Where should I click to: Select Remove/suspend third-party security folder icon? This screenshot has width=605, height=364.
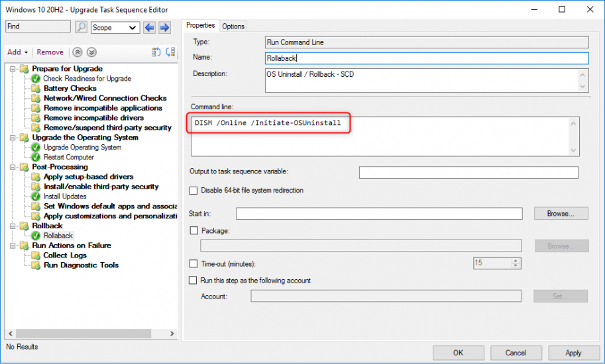(x=36, y=128)
